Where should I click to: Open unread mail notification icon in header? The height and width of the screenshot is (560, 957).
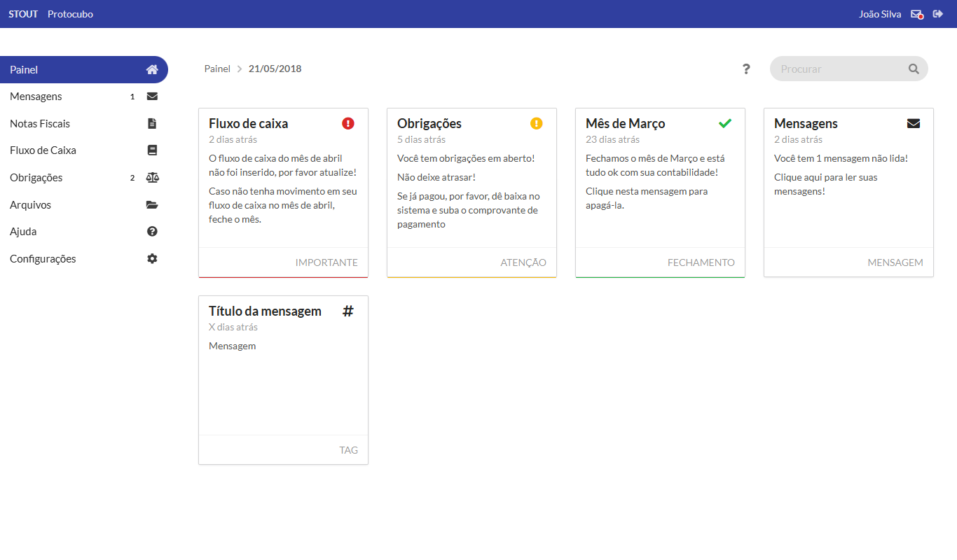916,14
